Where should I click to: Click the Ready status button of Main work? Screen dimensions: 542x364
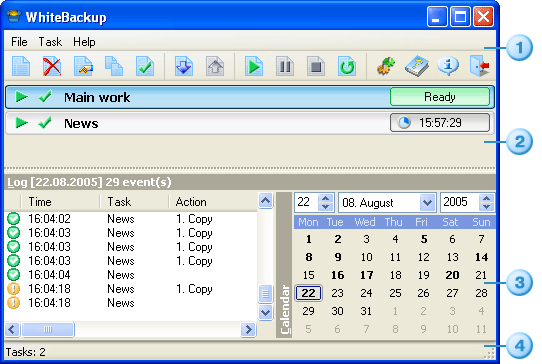pos(440,96)
